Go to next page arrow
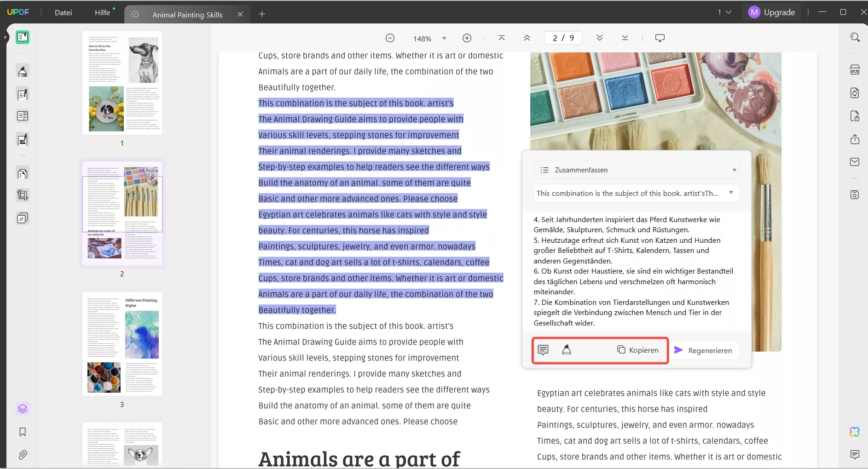Image resolution: width=868 pixels, height=469 pixels. pyautogui.click(x=599, y=38)
